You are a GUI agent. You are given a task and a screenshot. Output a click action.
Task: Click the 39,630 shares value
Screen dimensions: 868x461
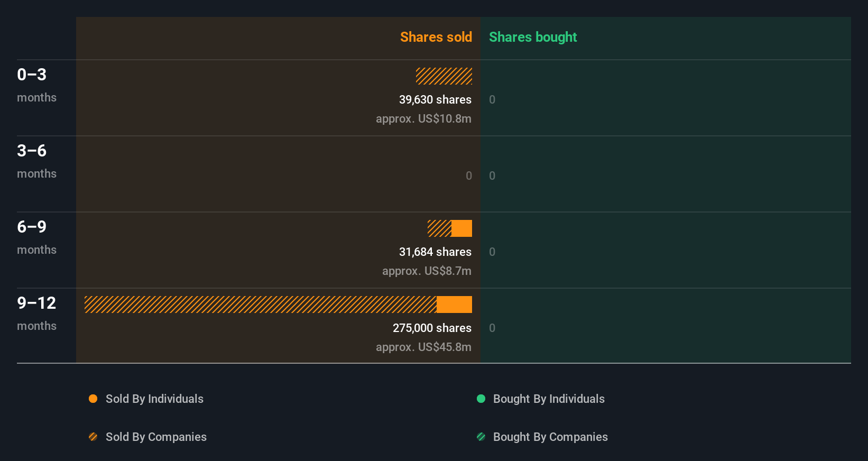tap(435, 99)
